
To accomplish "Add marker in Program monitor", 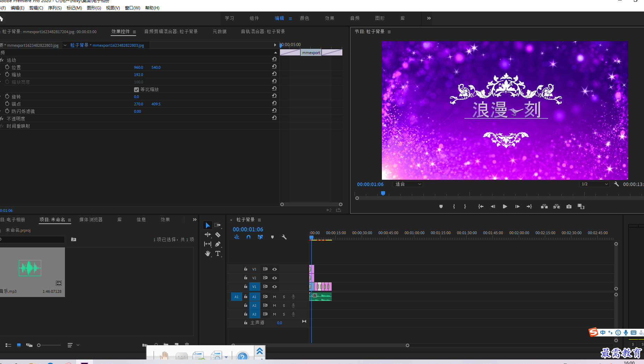I will click(x=441, y=207).
